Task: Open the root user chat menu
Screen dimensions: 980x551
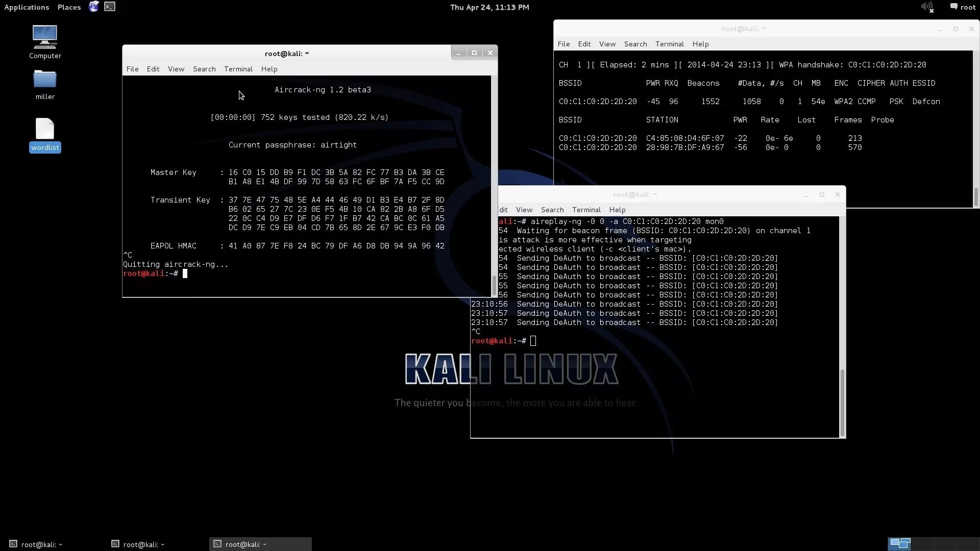Action: 963,7
